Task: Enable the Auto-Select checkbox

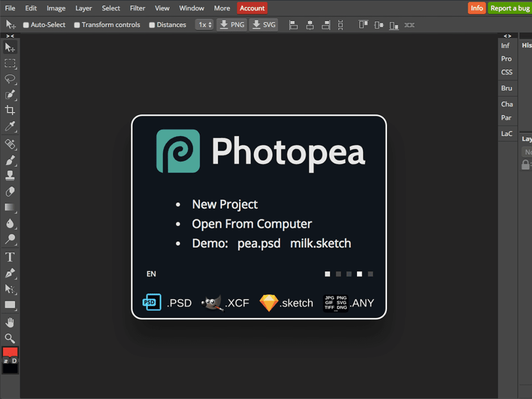Action: pyautogui.click(x=26, y=25)
